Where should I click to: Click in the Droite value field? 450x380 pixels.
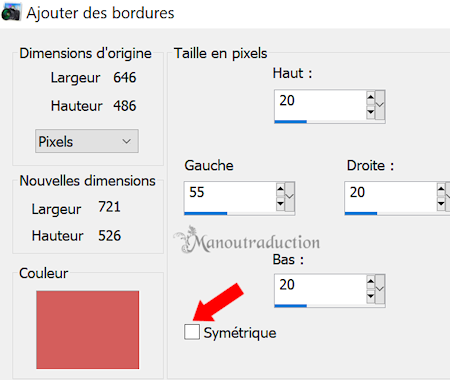391,197
